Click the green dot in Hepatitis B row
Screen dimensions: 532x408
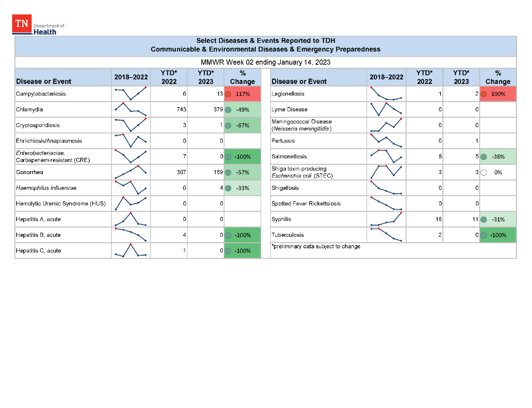pos(228,235)
